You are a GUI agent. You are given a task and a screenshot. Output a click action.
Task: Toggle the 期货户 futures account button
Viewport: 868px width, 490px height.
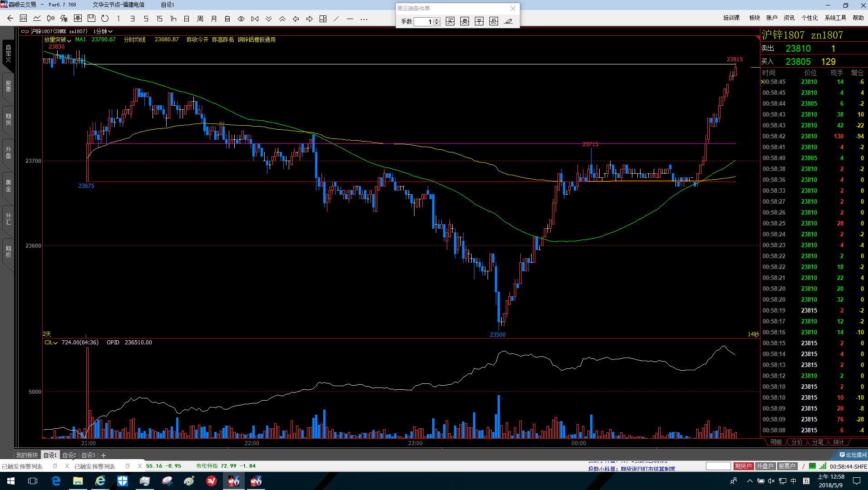(743, 466)
